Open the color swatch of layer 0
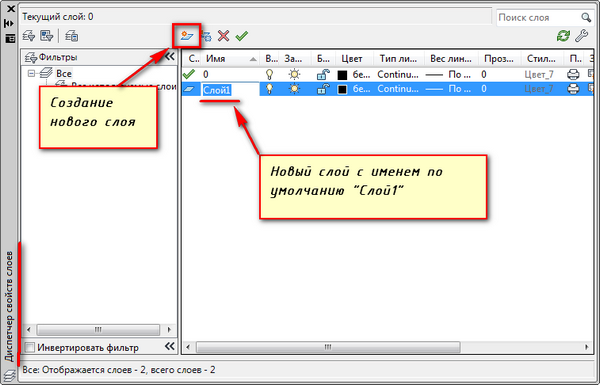 342,75
